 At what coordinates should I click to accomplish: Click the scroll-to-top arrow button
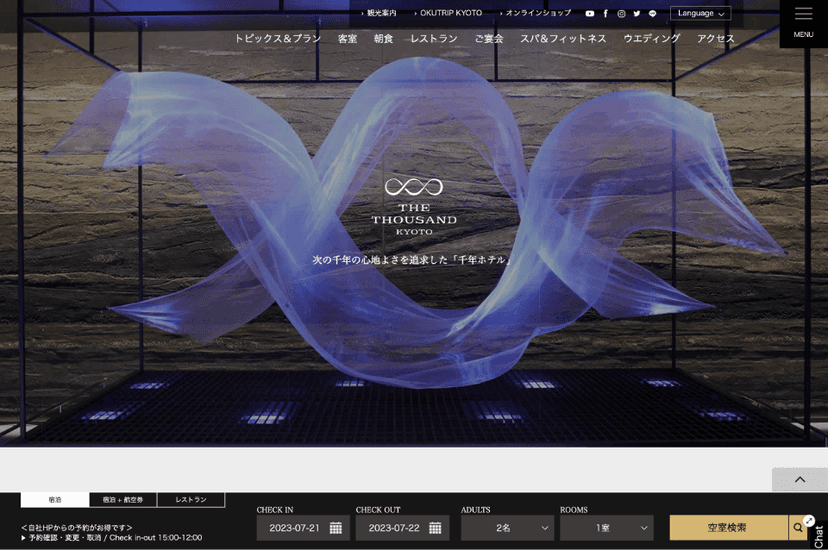(x=800, y=479)
